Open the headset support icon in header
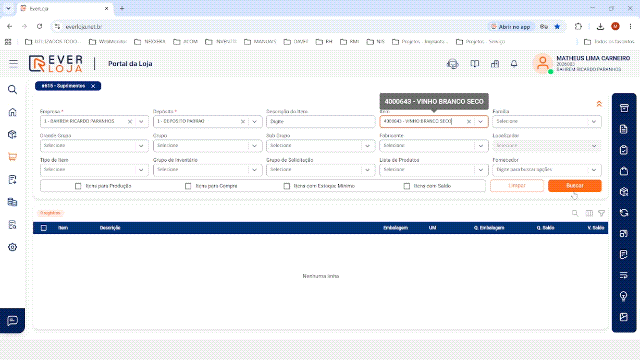 coord(453,64)
